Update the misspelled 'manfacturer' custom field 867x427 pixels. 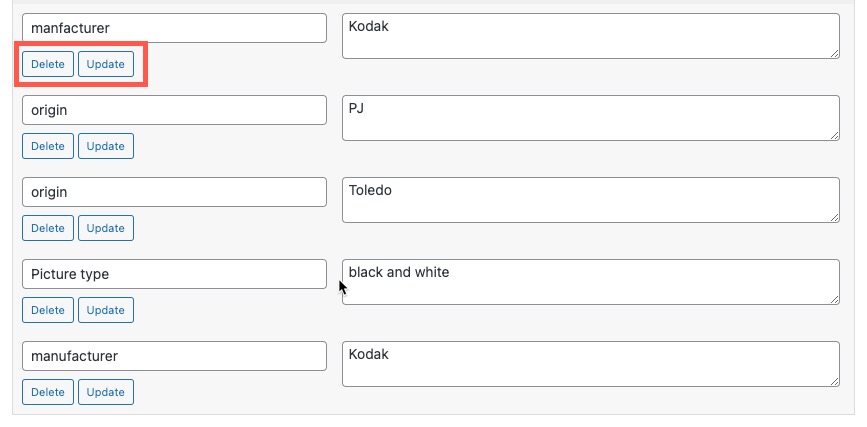(105, 64)
